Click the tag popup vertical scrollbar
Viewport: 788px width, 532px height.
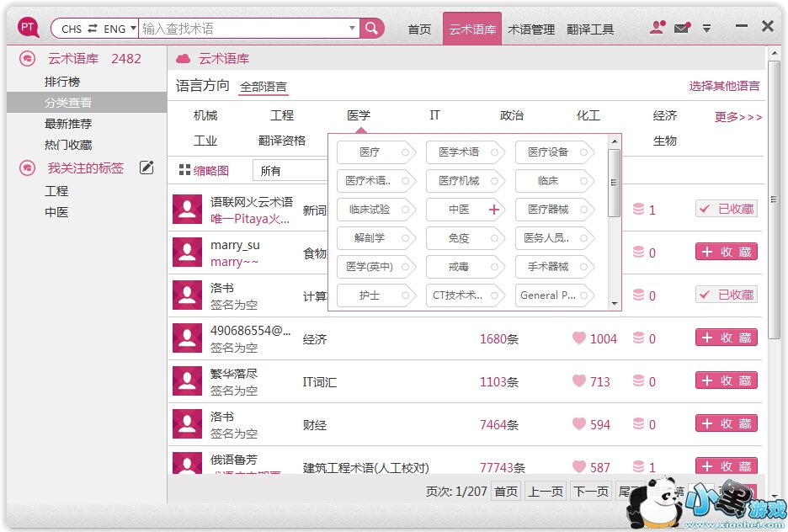coord(614,173)
